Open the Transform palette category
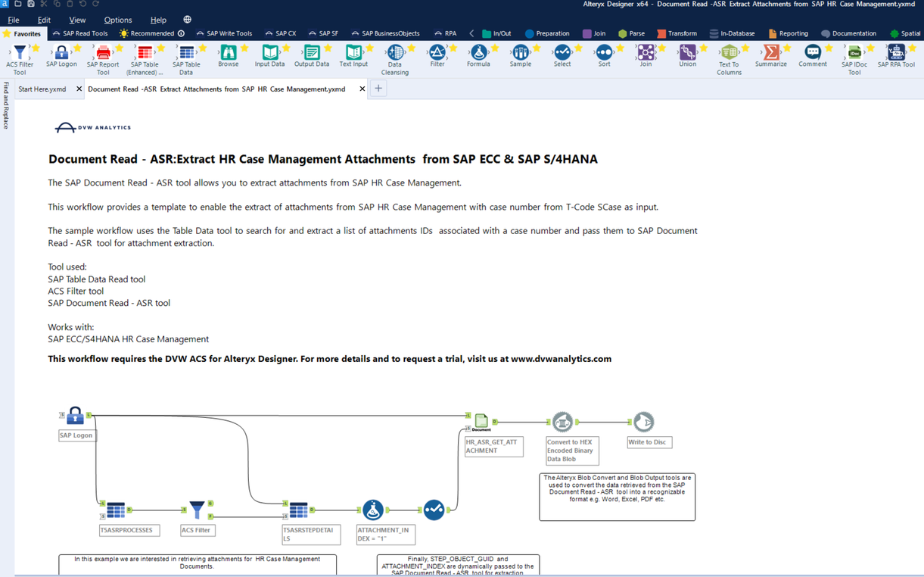This screenshot has width=924, height=577. pyautogui.click(x=677, y=33)
